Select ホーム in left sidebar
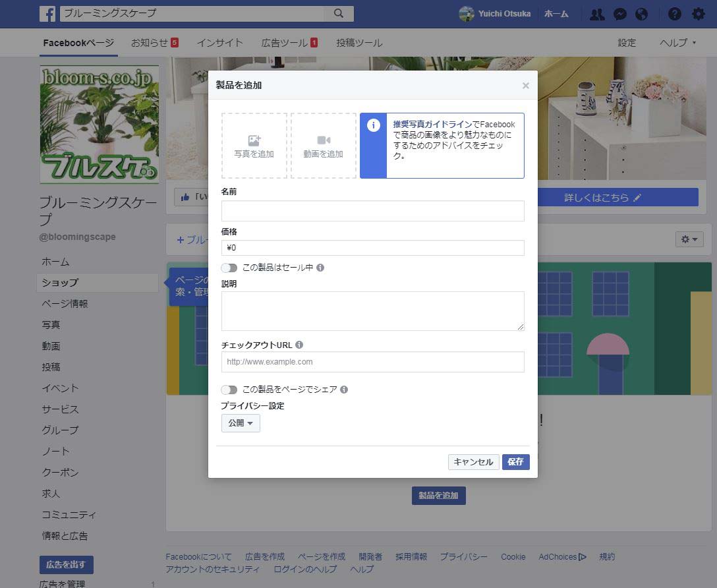This screenshot has height=588, width=717. 55,262
